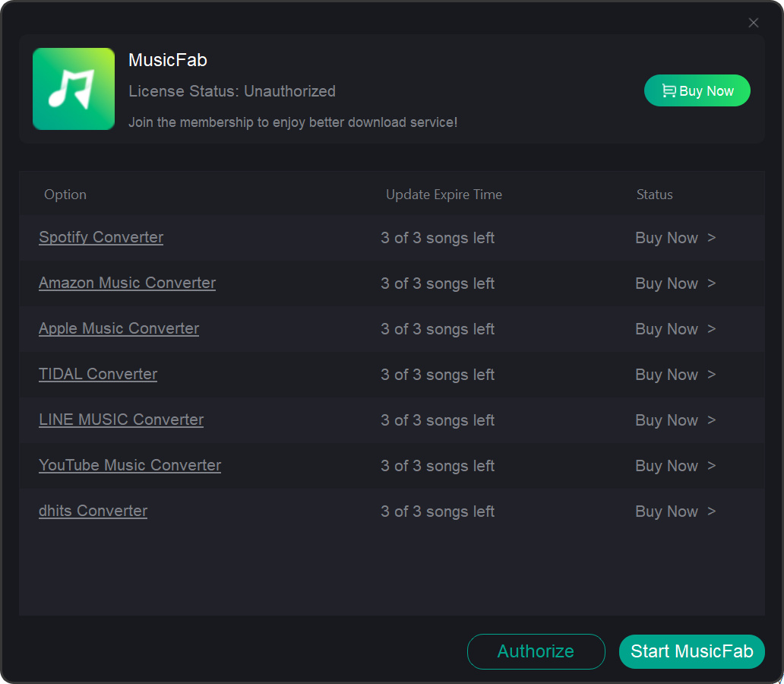Image resolution: width=784 pixels, height=684 pixels.
Task: Click the MusicFab app logo icon
Action: (74, 89)
